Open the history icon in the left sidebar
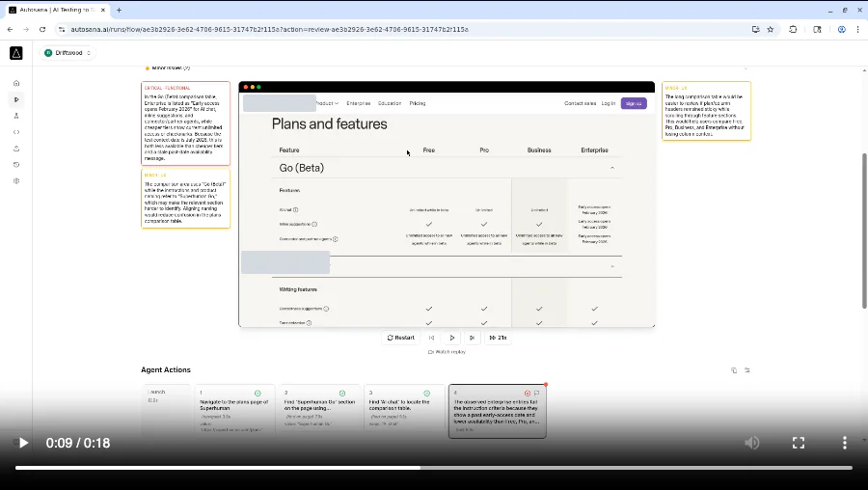This screenshot has width=868, height=490. [16, 164]
